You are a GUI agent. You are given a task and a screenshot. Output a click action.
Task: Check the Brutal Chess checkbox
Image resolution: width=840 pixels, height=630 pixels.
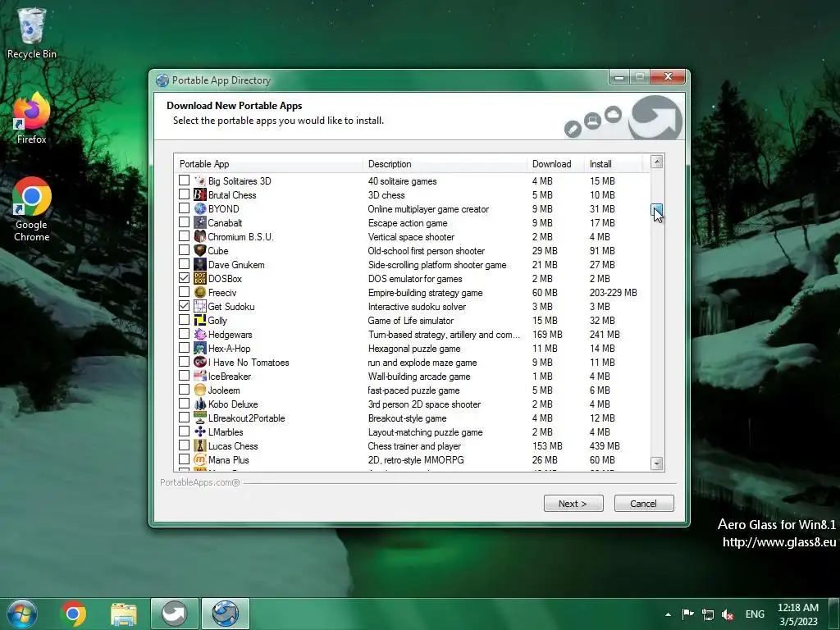point(184,194)
